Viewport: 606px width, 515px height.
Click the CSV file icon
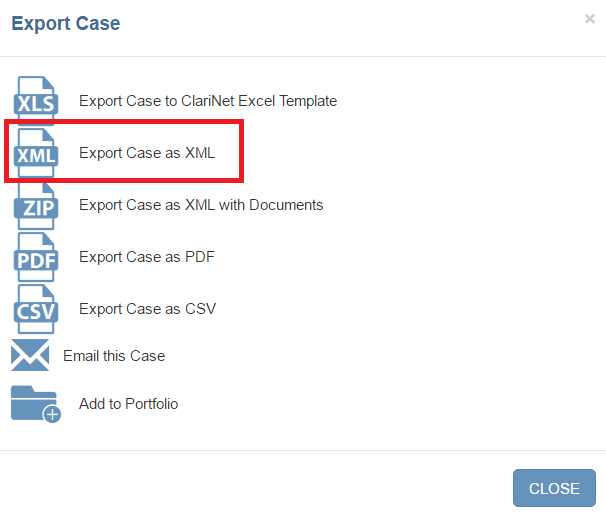pyautogui.click(x=37, y=309)
